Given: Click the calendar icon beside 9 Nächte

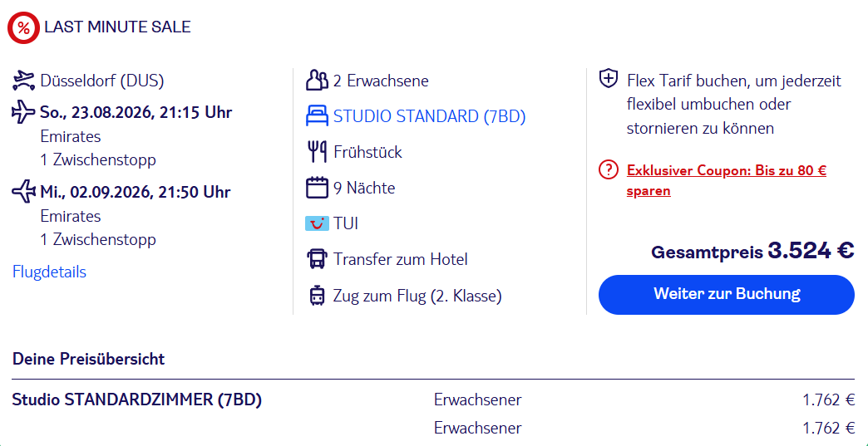Looking at the screenshot, I should click(x=318, y=188).
